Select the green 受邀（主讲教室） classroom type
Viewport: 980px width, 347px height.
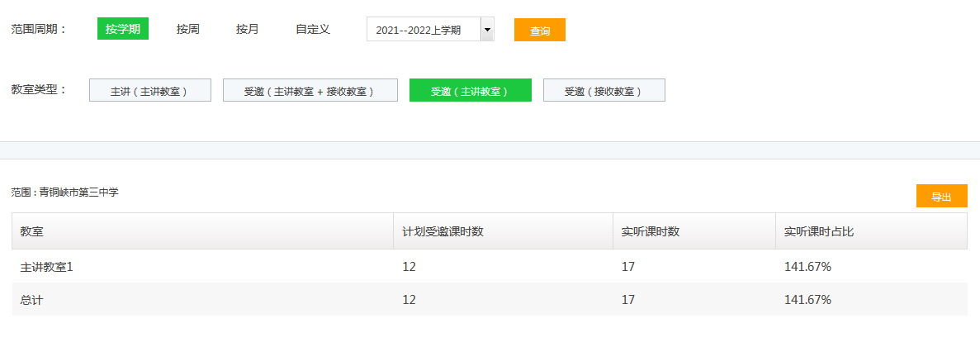[470, 90]
